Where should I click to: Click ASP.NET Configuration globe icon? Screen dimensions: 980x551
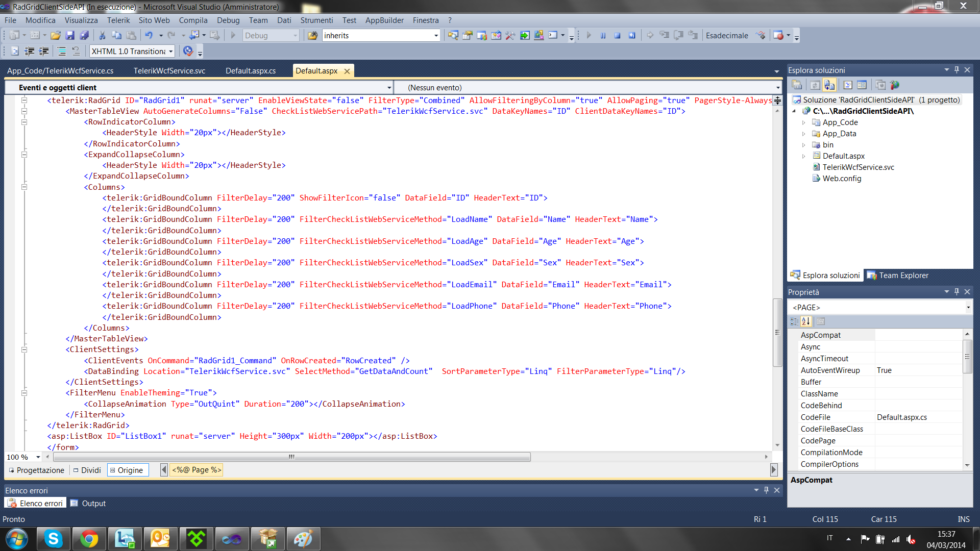click(x=895, y=85)
